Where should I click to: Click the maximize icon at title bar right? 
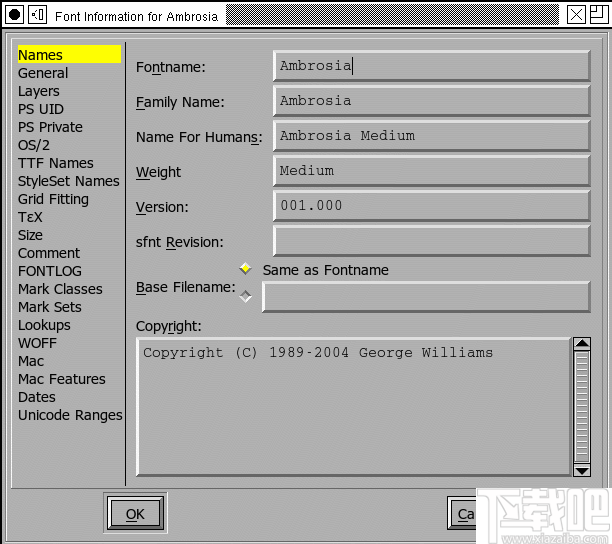coord(599,15)
